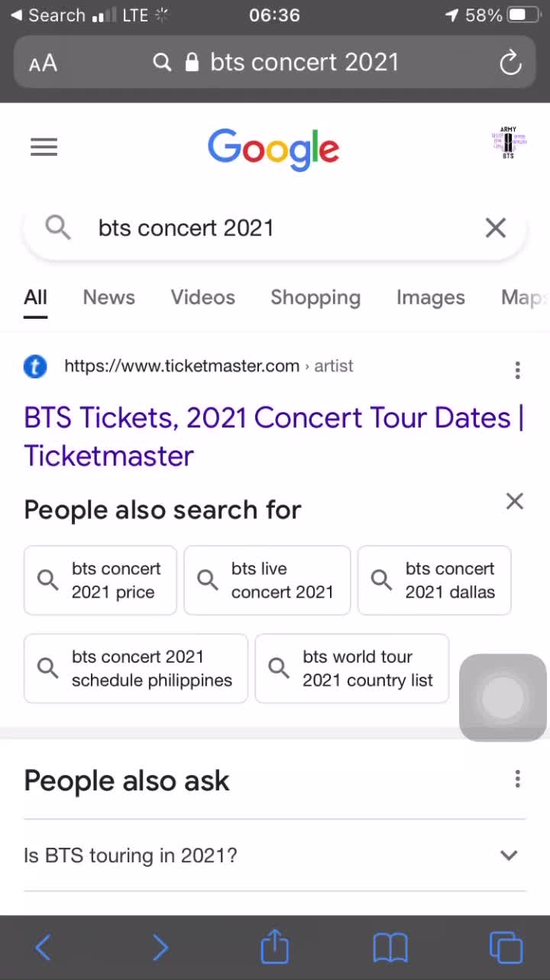Dismiss the People also search for panel
Screen dimensions: 550x980
coord(515,501)
